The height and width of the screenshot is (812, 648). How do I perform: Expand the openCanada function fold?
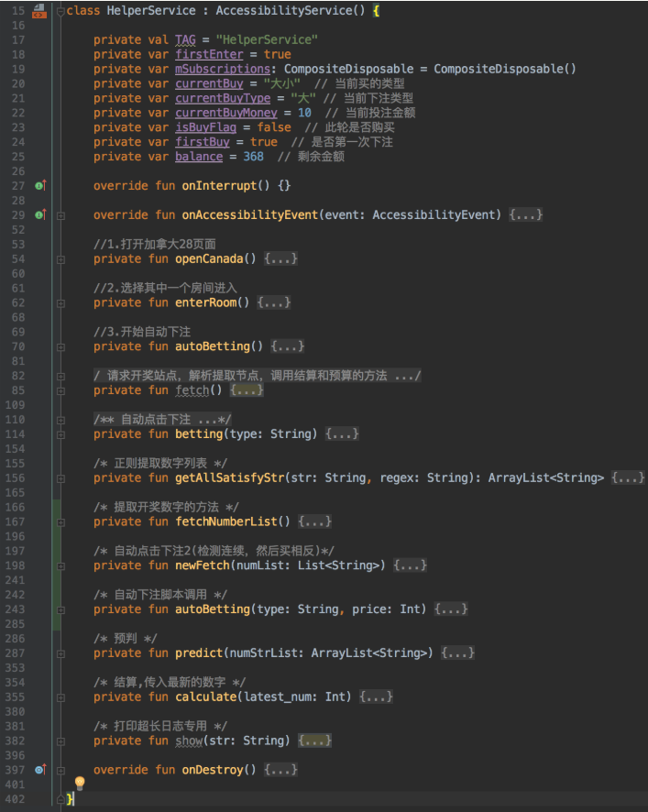click(x=61, y=259)
